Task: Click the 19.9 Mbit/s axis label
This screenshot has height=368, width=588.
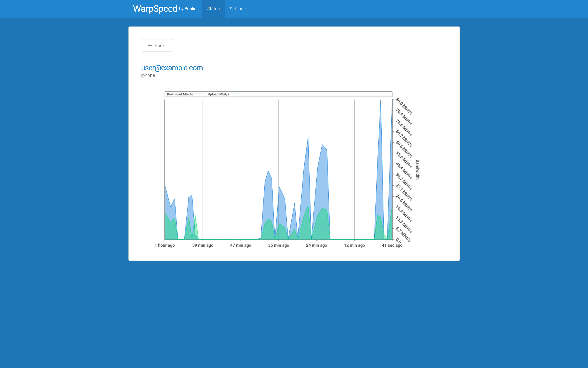Action: [x=404, y=214]
